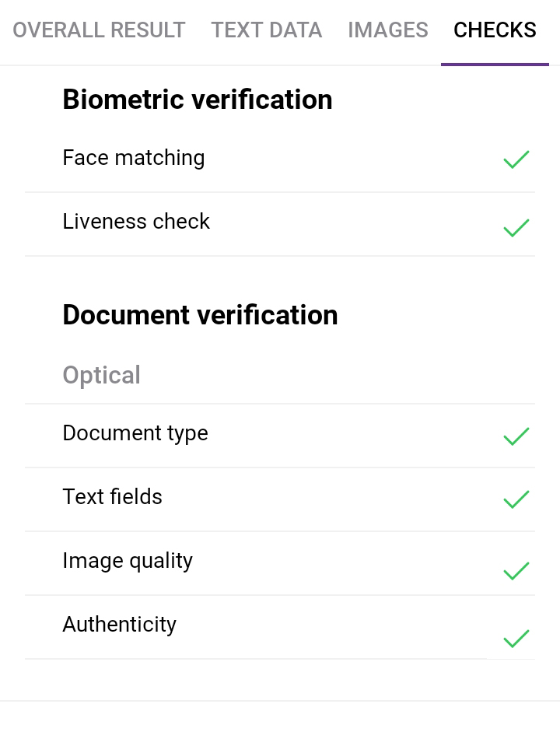Click the Liveness check label text
This screenshot has width=560, height=739.
point(136,222)
